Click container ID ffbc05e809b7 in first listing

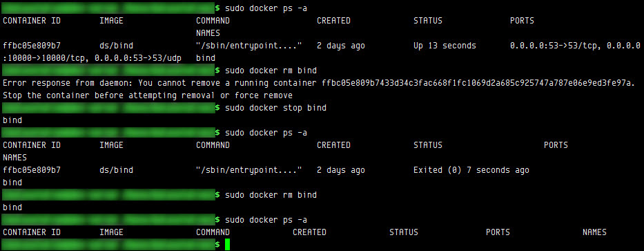[x=32, y=45]
